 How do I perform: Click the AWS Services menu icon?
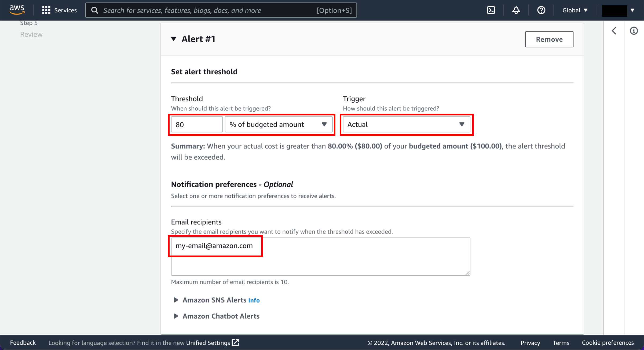click(x=45, y=10)
